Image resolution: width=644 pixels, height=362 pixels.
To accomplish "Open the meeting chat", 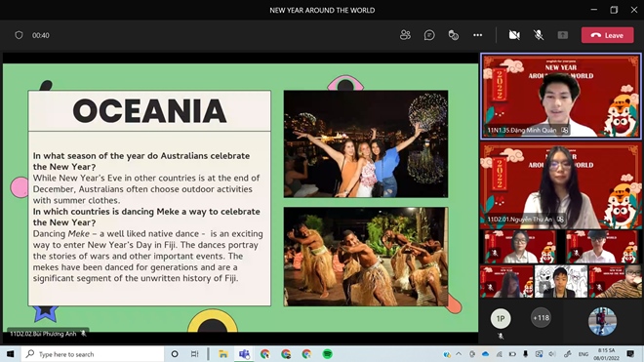I will click(429, 35).
